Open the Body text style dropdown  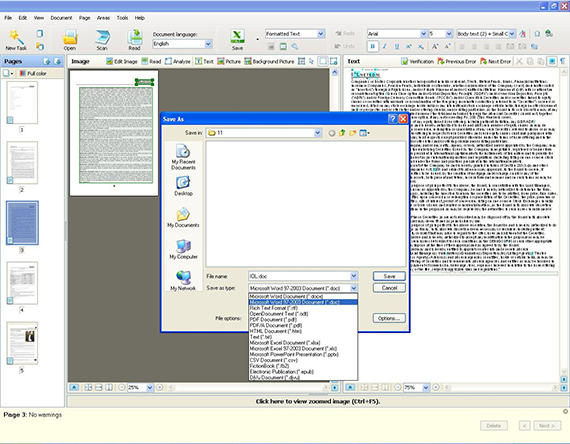pos(512,34)
